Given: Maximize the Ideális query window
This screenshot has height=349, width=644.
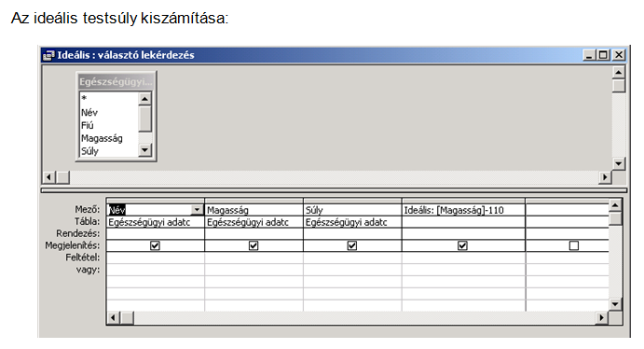Looking at the screenshot, I should pos(603,55).
